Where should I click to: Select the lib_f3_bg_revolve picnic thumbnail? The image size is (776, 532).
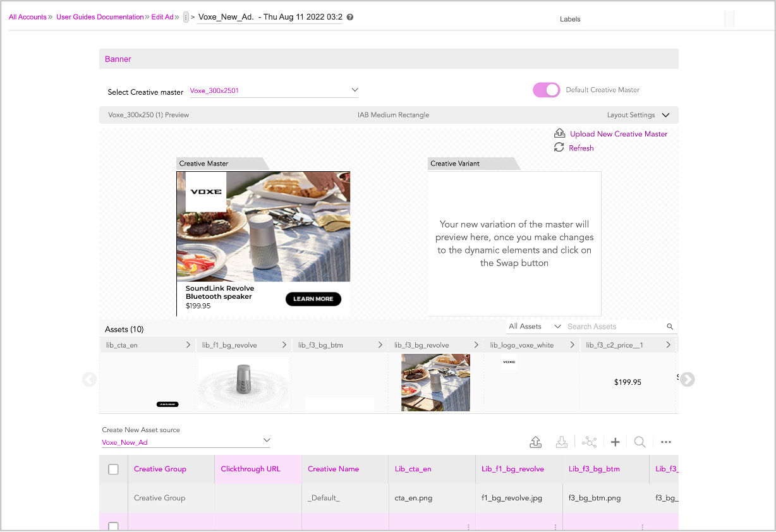(x=435, y=383)
